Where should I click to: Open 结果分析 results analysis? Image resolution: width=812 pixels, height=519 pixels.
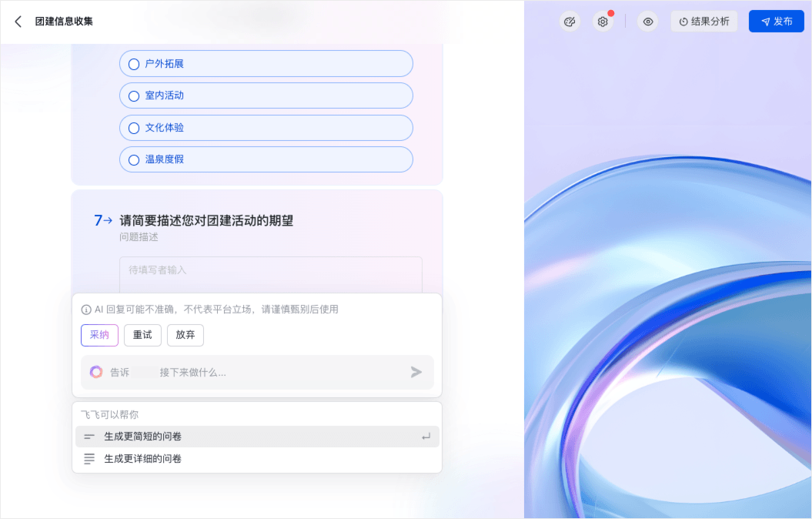click(x=704, y=22)
